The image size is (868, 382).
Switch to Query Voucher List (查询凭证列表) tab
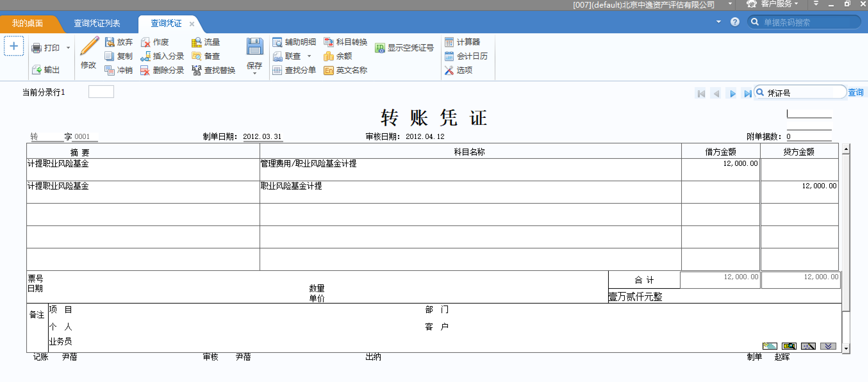coord(97,23)
